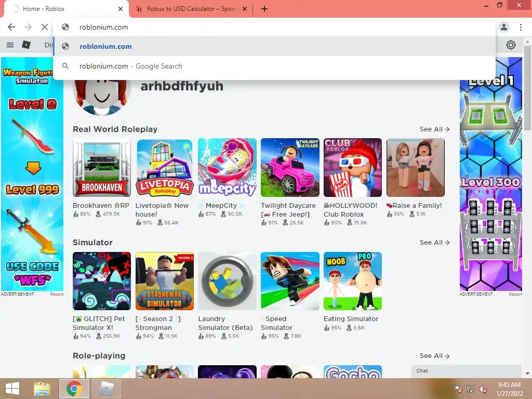The width and height of the screenshot is (532, 399).
Task: Open Pet Simulator X thumbnail
Action: point(102,281)
